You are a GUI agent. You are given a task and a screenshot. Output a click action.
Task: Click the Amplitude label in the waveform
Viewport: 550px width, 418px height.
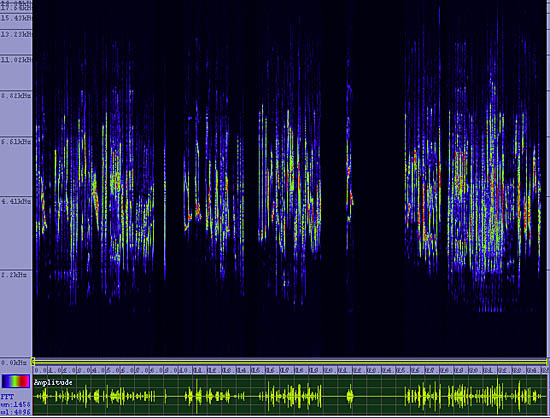pyautogui.click(x=53, y=382)
